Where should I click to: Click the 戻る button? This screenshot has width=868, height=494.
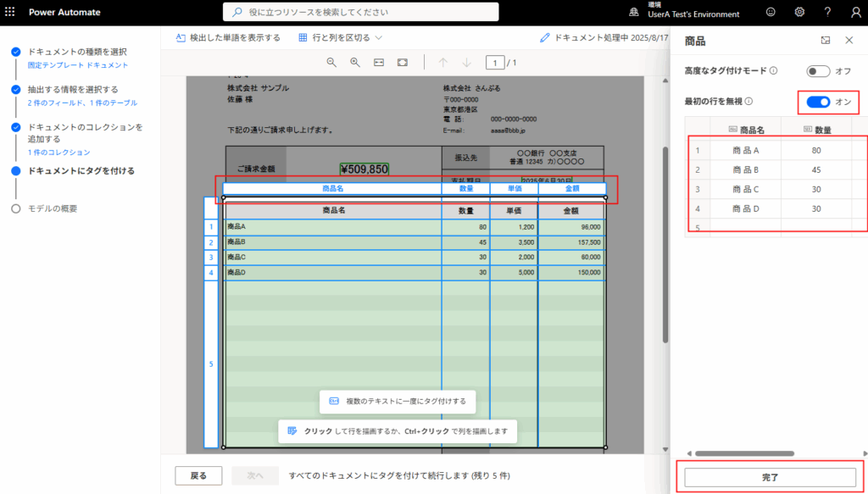[198, 475]
